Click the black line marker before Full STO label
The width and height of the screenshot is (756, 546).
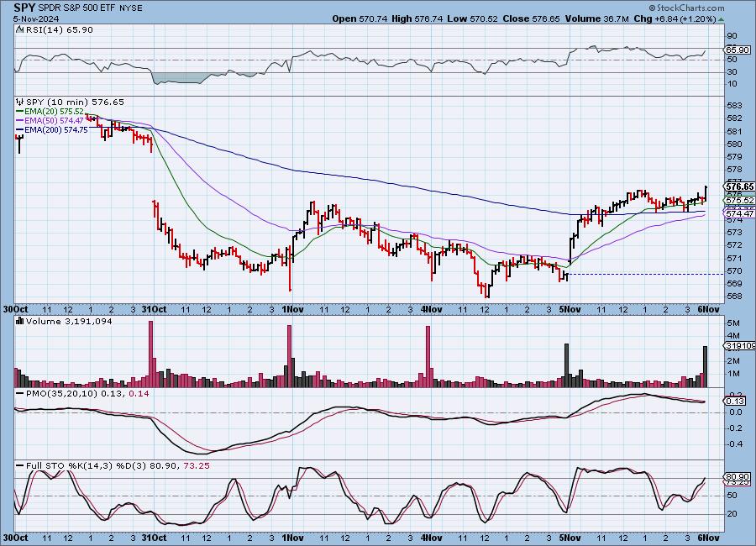point(20,465)
